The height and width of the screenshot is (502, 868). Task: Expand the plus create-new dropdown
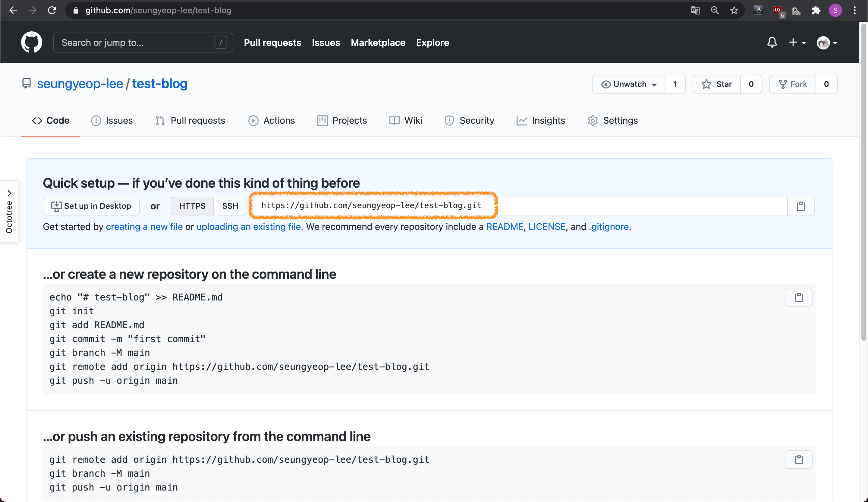797,43
